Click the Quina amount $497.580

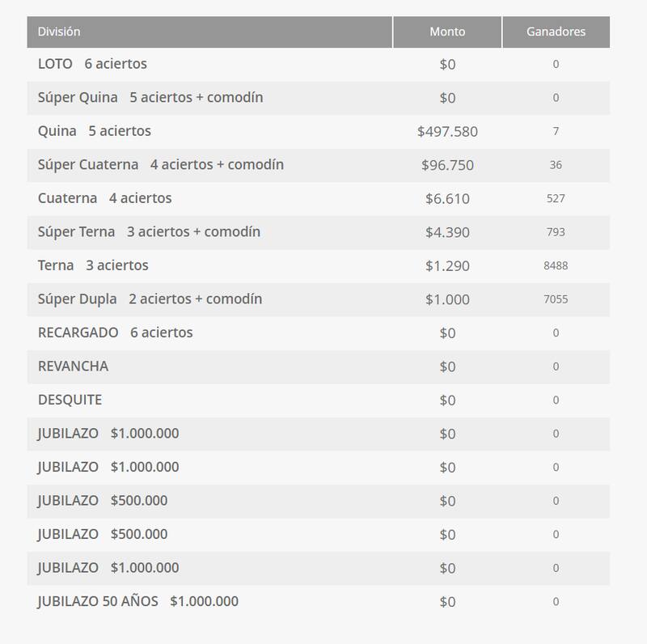coord(447,131)
